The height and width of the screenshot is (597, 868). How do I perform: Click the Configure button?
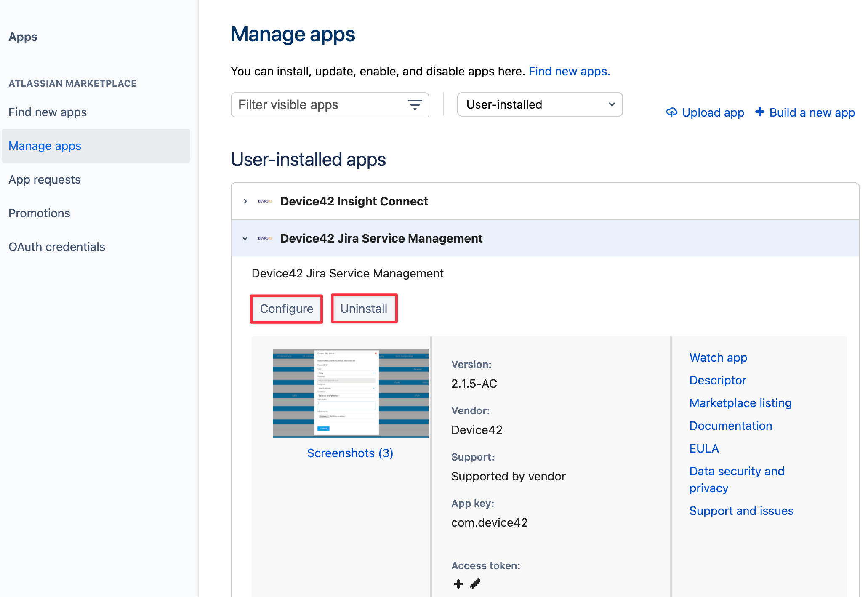point(286,309)
